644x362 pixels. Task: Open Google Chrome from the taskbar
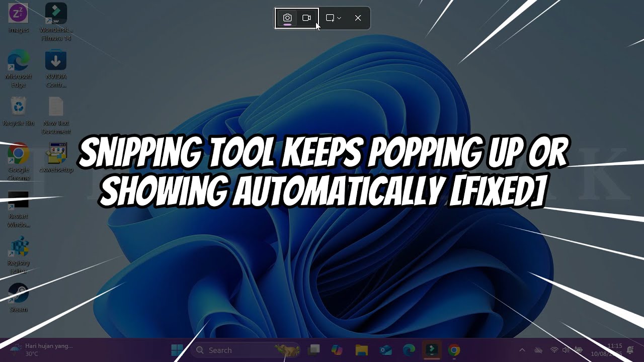coord(454,350)
